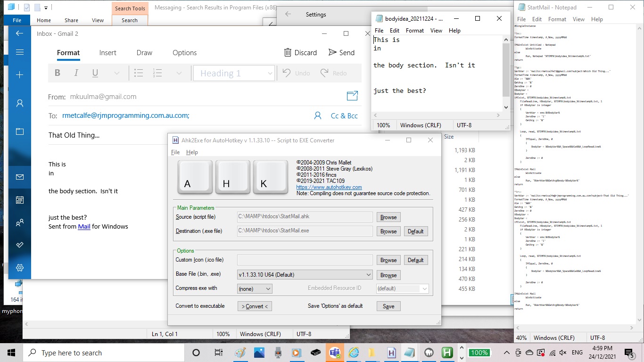Open People from the Mail sidebar

click(20, 222)
